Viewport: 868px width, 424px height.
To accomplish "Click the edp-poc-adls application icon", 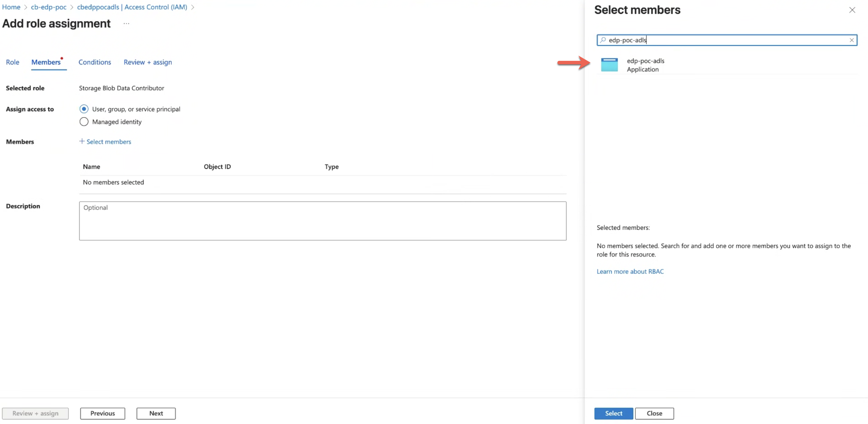I will (609, 65).
